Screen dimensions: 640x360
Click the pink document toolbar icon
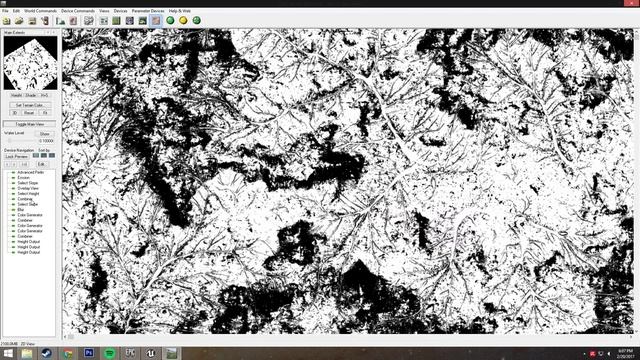[73, 20]
